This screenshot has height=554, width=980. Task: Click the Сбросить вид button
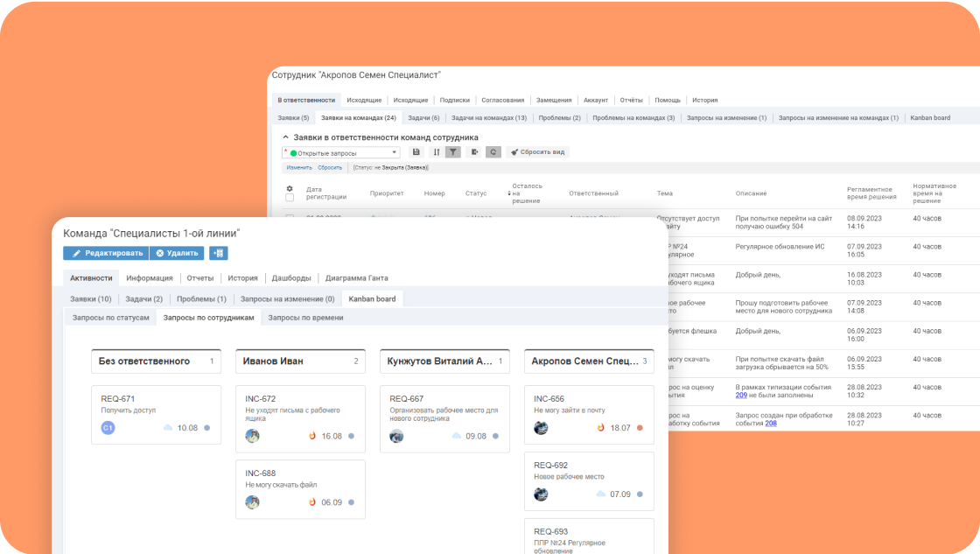pyautogui.click(x=537, y=152)
